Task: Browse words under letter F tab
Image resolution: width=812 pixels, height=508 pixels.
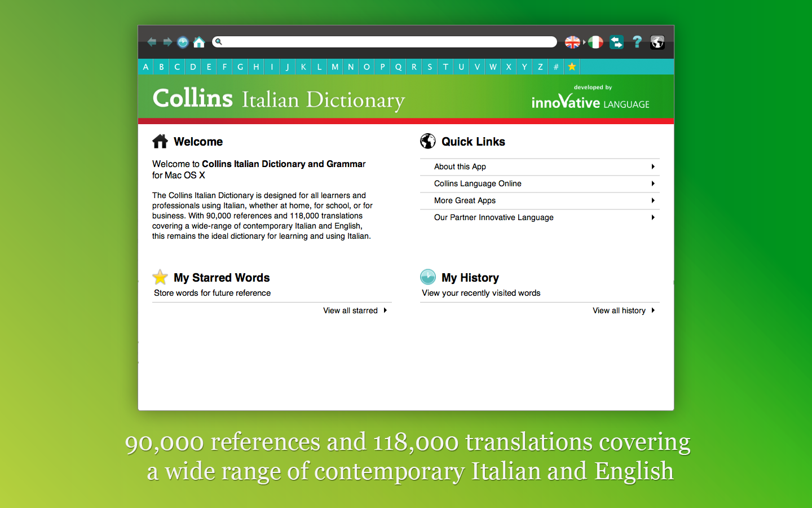Action: pos(224,67)
